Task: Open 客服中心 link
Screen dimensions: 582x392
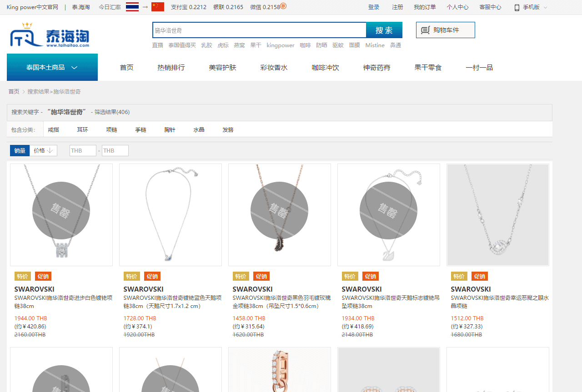Action: (x=490, y=7)
